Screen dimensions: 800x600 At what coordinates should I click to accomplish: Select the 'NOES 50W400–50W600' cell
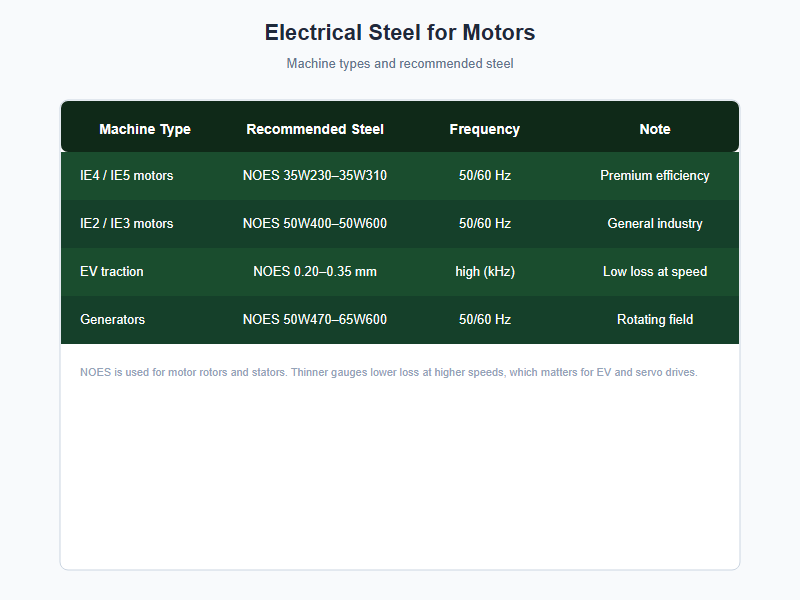[315, 223]
